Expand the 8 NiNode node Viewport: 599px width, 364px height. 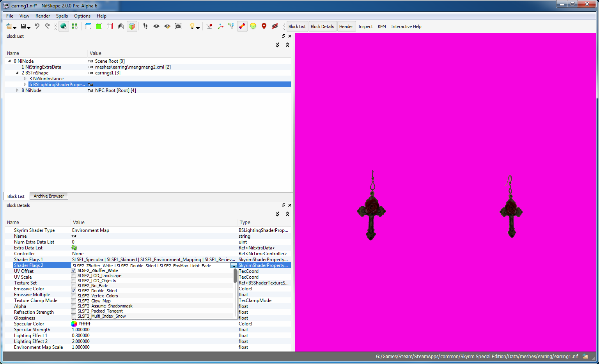pyautogui.click(x=17, y=90)
